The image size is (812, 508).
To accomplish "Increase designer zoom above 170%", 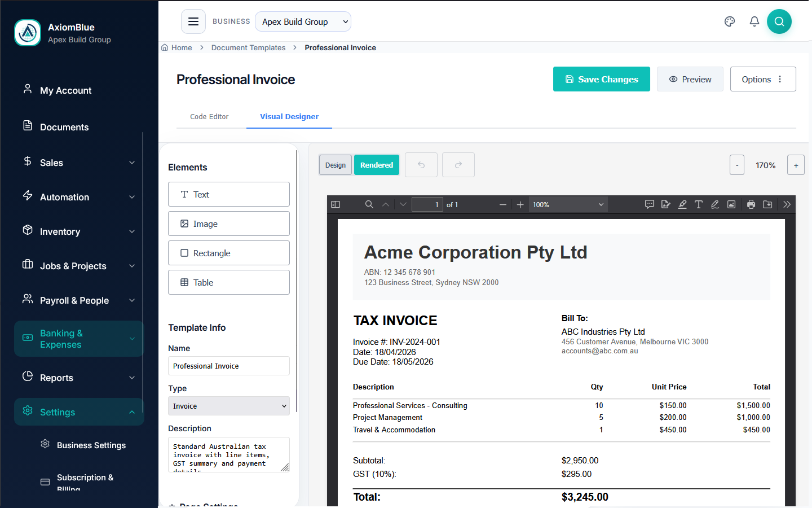I will (796, 164).
